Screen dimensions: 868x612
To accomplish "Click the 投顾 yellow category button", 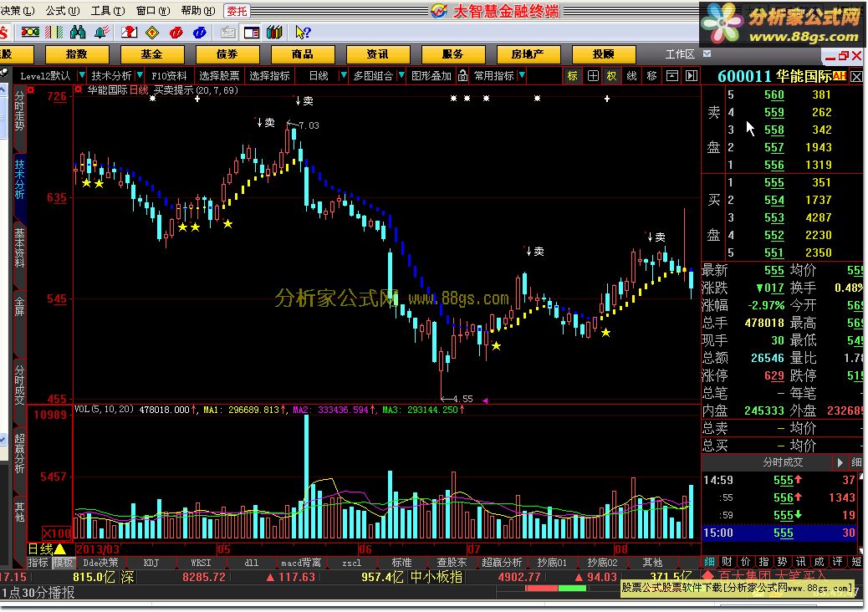I will pyautogui.click(x=603, y=54).
